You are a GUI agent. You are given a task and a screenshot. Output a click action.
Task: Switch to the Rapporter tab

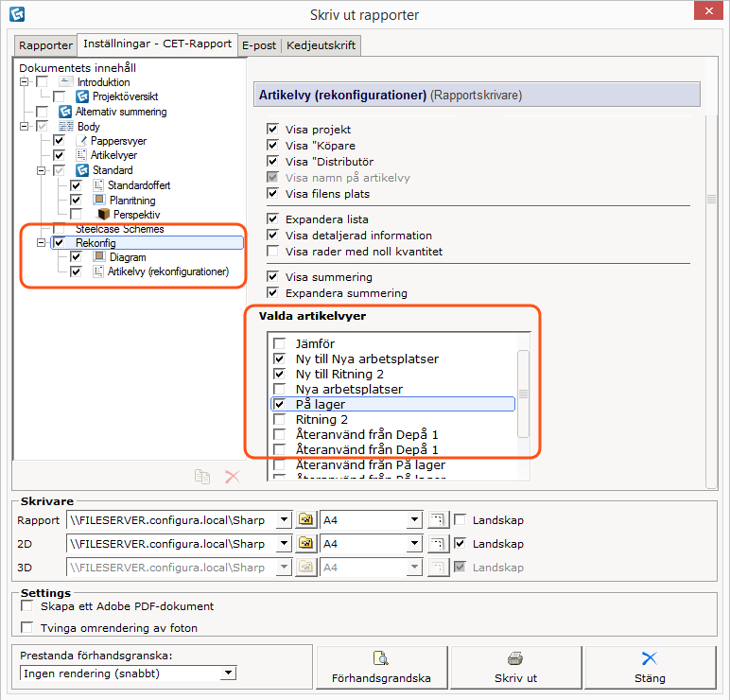[x=46, y=45]
